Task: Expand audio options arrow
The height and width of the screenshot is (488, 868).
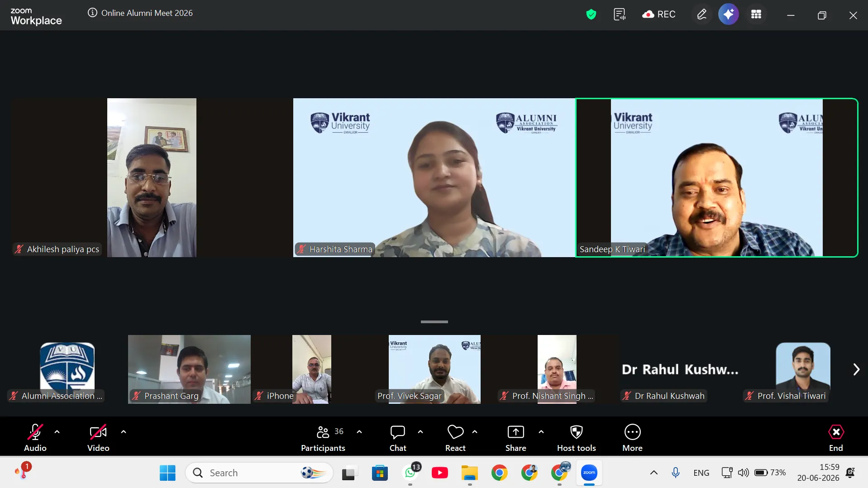Action: (57, 432)
